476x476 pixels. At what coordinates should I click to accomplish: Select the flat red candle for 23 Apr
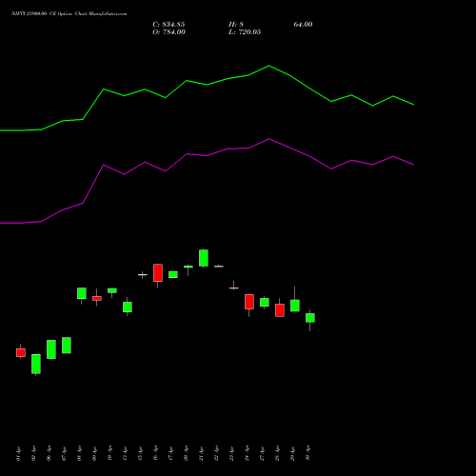tap(234, 288)
